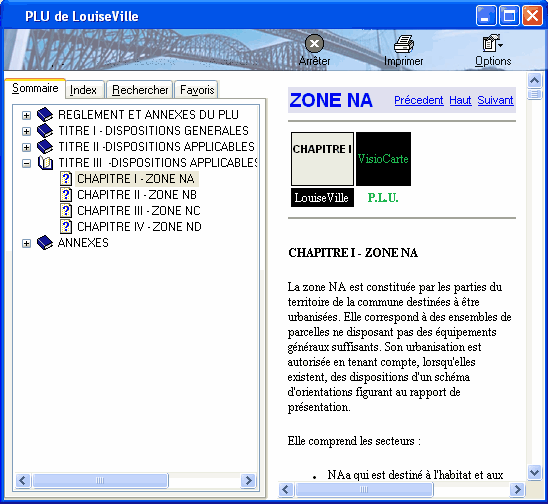Image resolution: width=548 pixels, height=504 pixels.
Task: Click the Arrêter stop icon
Action: pyautogui.click(x=314, y=44)
